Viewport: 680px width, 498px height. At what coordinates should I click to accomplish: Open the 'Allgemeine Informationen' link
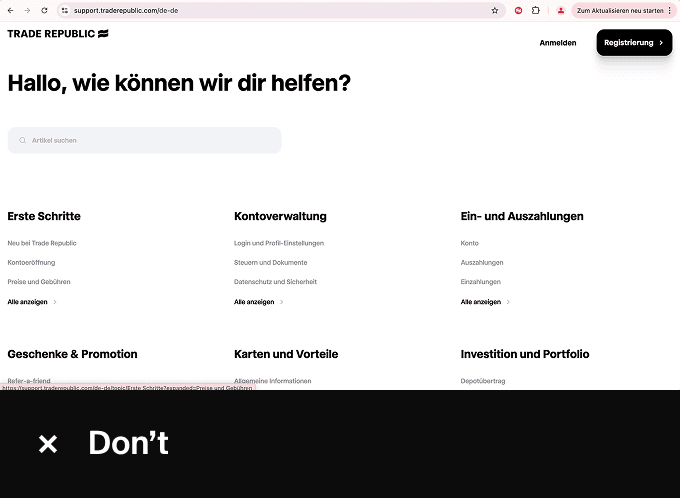point(272,380)
